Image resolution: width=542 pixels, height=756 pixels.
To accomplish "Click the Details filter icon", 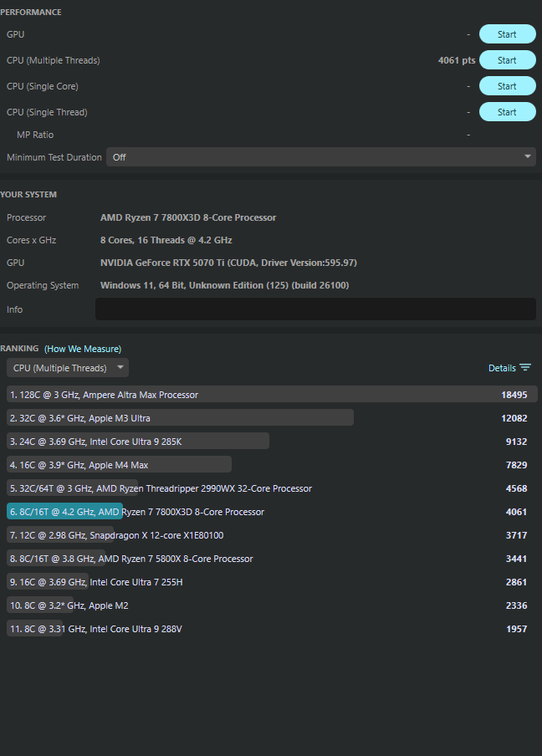I will click(525, 368).
